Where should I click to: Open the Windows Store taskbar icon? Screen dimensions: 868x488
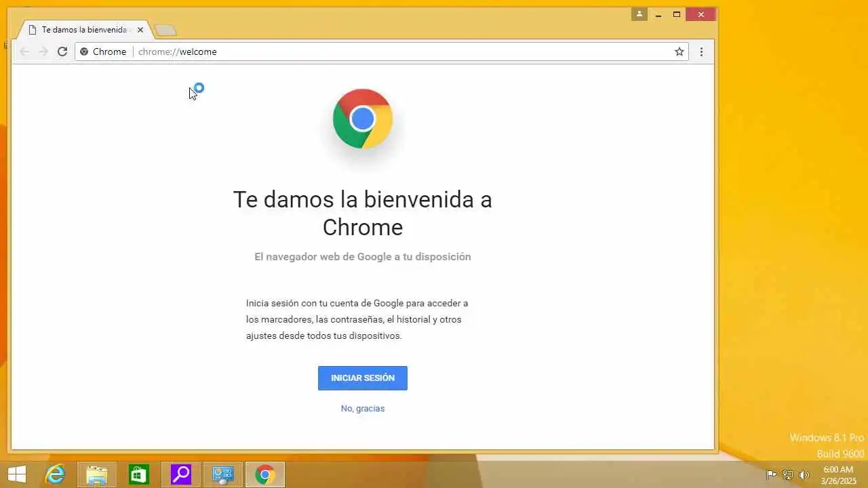tap(139, 474)
